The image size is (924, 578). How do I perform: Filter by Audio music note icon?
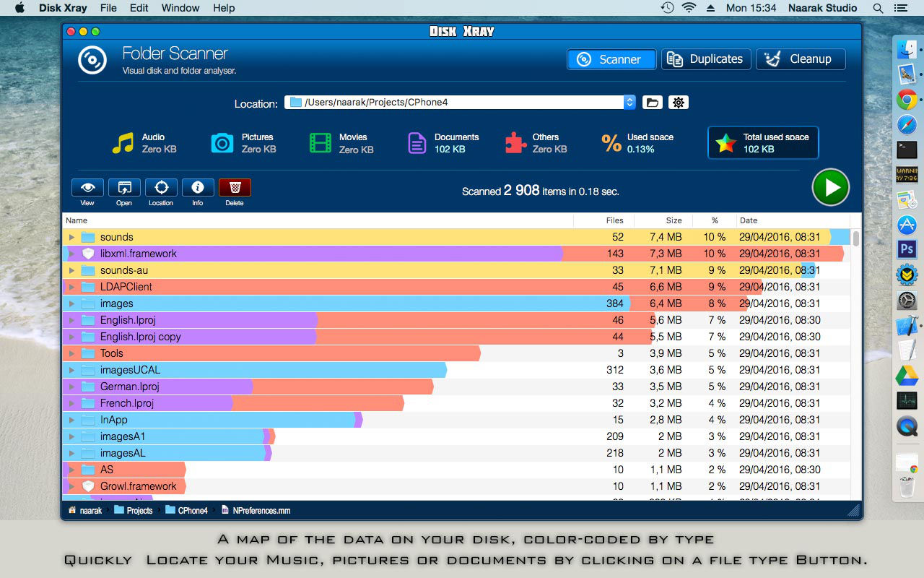[123, 143]
